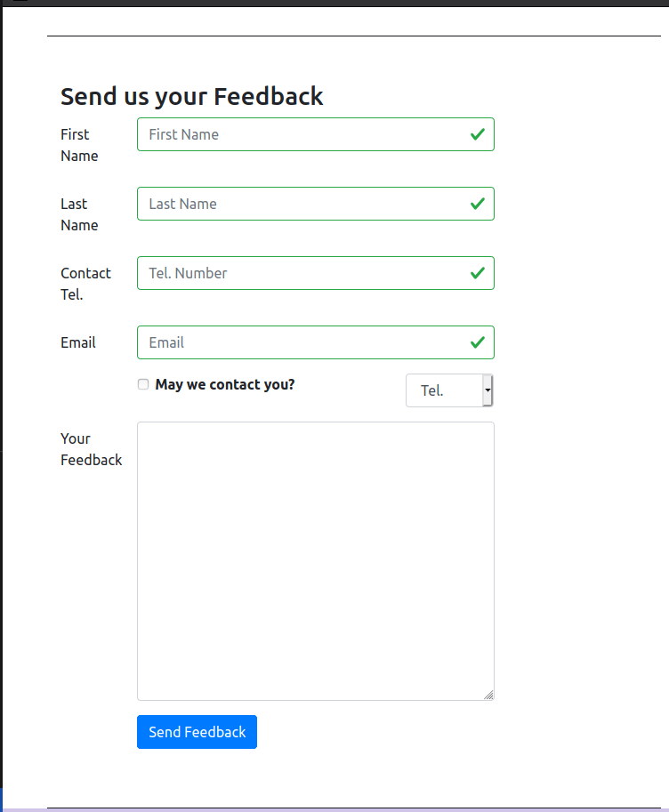Click inside the Your Feedback textarea
Viewport: 669px width, 812px height.
point(315,560)
